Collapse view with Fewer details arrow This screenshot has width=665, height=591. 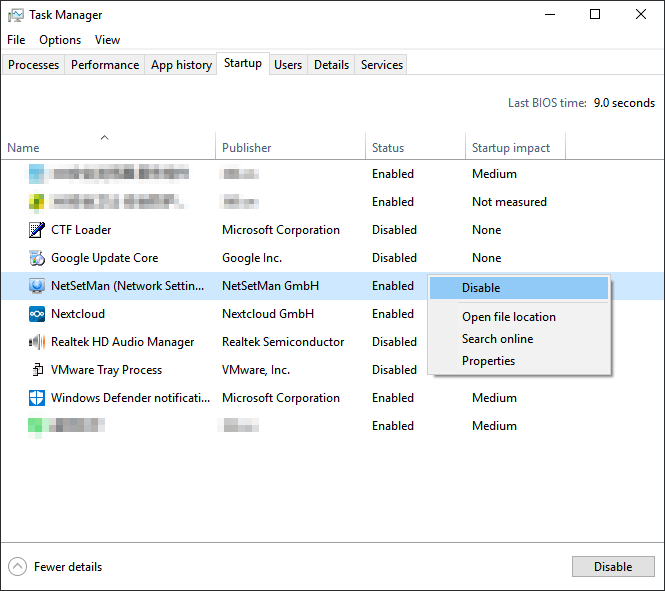pyautogui.click(x=17, y=567)
